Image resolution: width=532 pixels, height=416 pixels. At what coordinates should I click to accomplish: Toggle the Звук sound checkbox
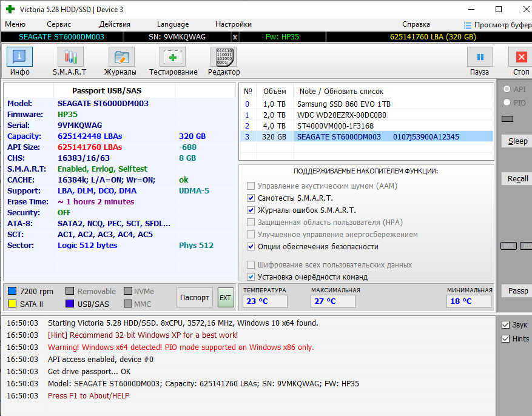[x=505, y=325]
